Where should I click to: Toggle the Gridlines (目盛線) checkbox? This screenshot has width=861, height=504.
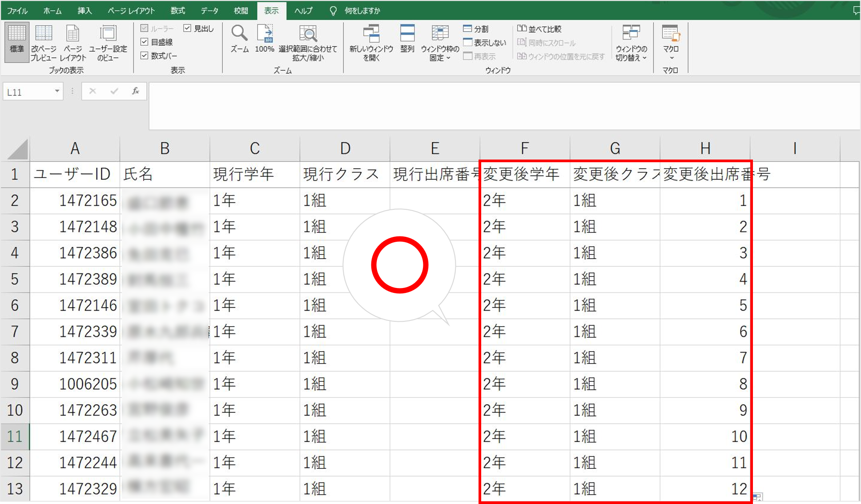tap(145, 42)
